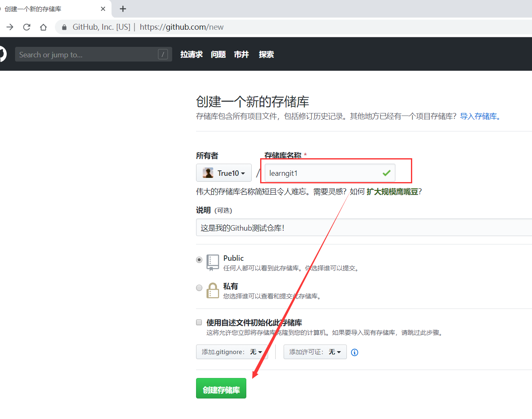Open the owner dropdown True10
This screenshot has width=532, height=419.
(x=224, y=173)
